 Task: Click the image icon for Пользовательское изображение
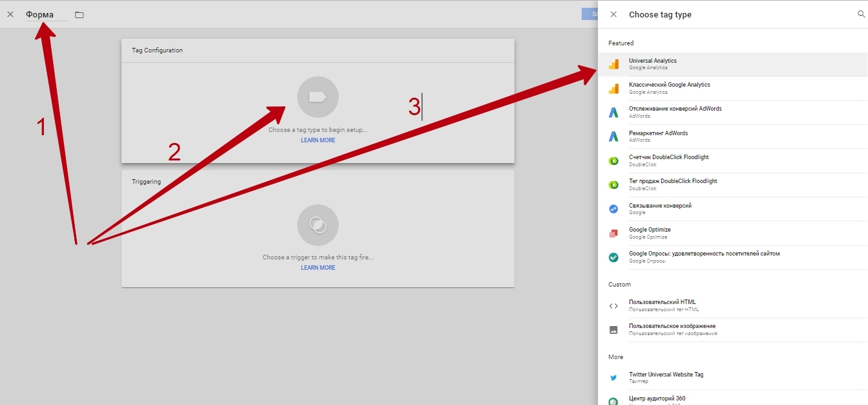click(x=613, y=330)
